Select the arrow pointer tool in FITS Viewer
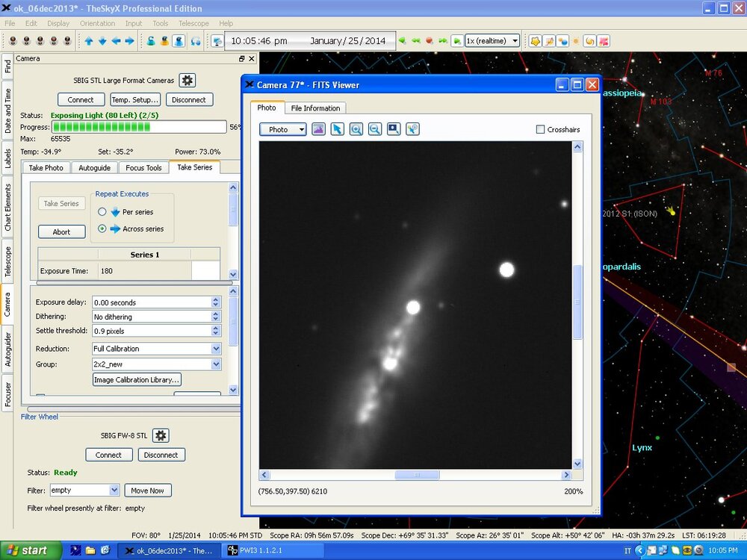 pyautogui.click(x=338, y=129)
